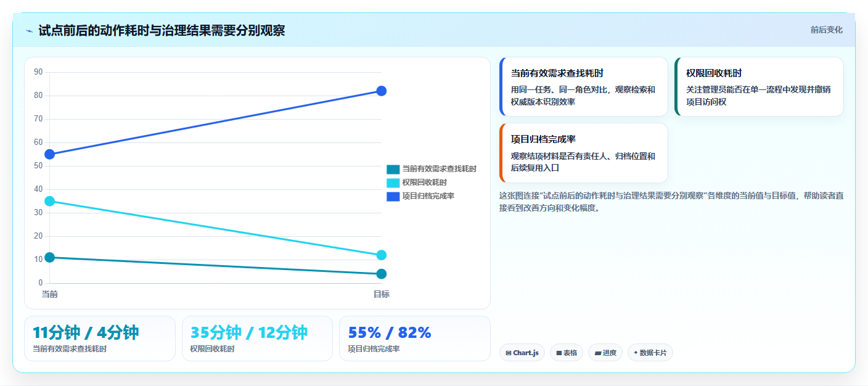This screenshot has width=868, height=386.
Task: Click the 项目归档完成率 data point at 目标
Action: pos(381,91)
